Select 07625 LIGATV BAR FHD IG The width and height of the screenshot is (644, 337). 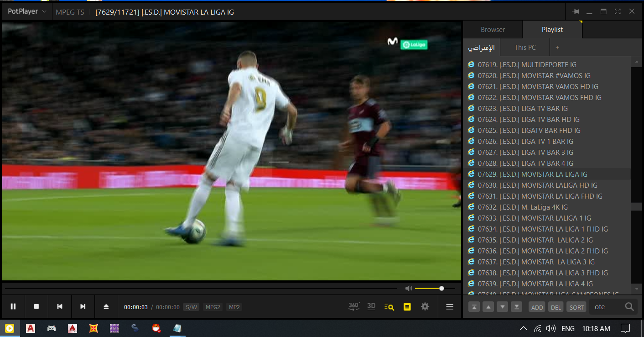coord(547,131)
